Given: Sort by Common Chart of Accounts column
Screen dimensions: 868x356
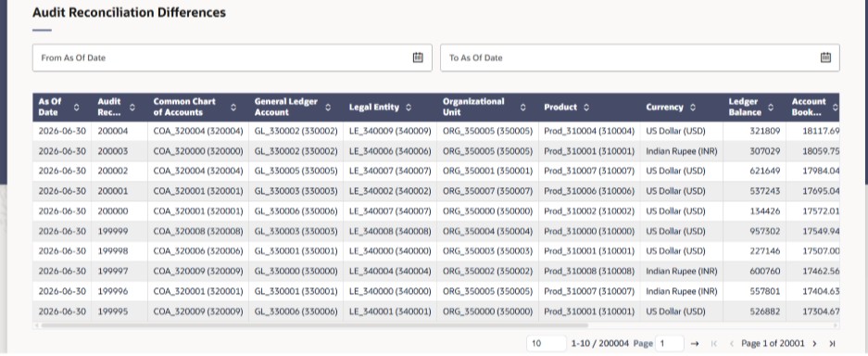Looking at the screenshot, I should tap(233, 107).
